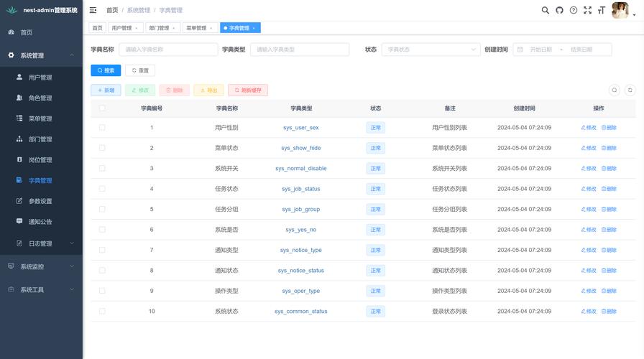Open 岗位管理 in the sidebar
Viewport: 644px width, 359px height.
(41, 159)
